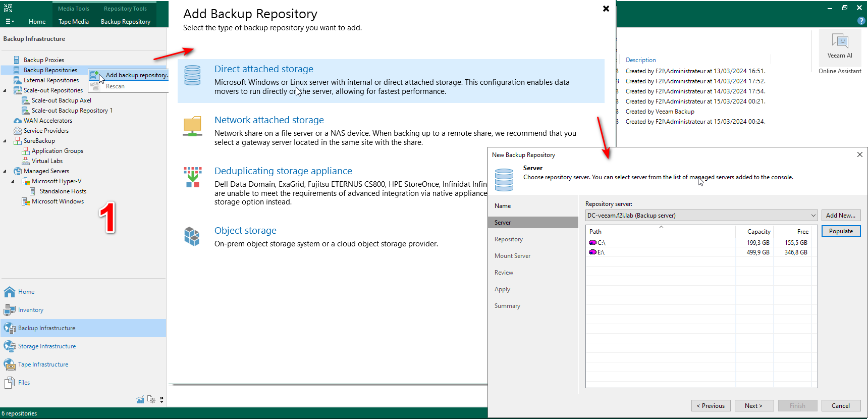Select Direct attached storage option

391,81
